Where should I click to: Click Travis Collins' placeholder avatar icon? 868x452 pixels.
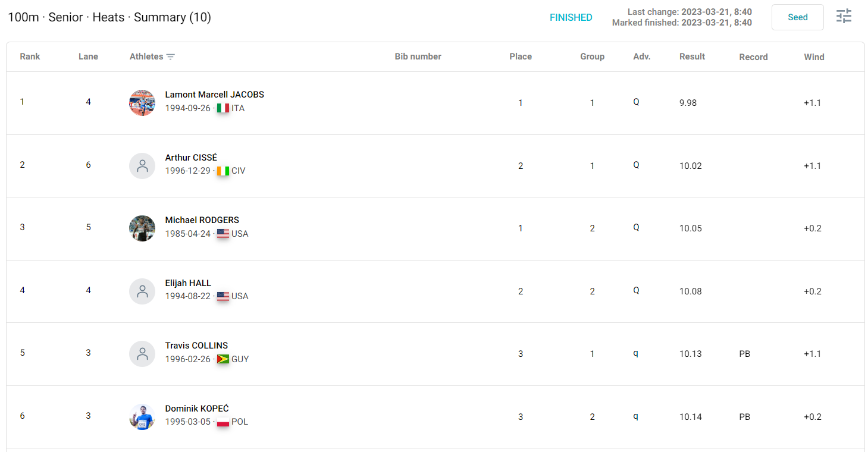tap(142, 353)
